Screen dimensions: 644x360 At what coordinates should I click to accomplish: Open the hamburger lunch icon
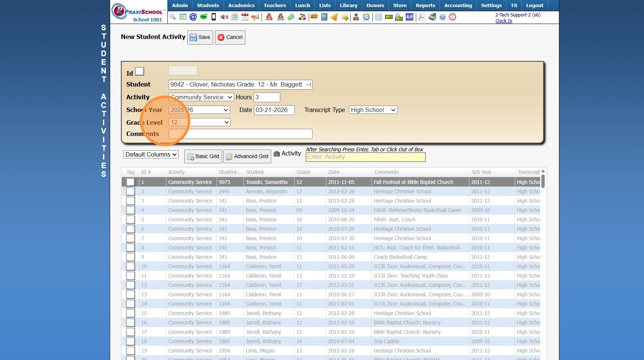click(x=314, y=17)
